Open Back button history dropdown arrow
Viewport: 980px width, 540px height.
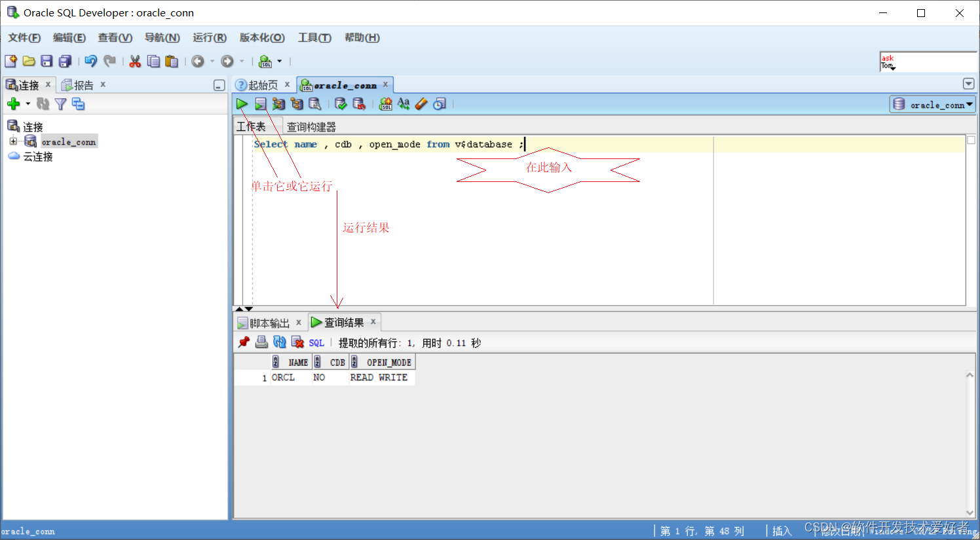(x=212, y=61)
